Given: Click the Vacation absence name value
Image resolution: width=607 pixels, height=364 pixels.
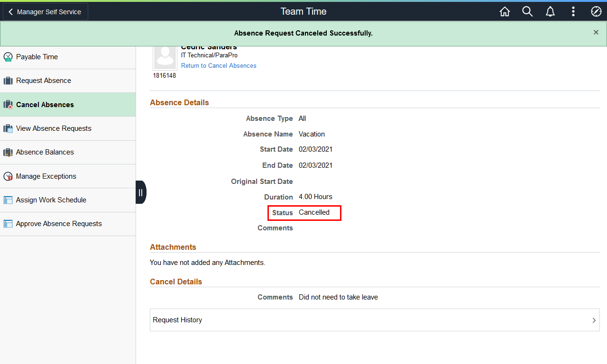Looking at the screenshot, I should click(x=312, y=134).
